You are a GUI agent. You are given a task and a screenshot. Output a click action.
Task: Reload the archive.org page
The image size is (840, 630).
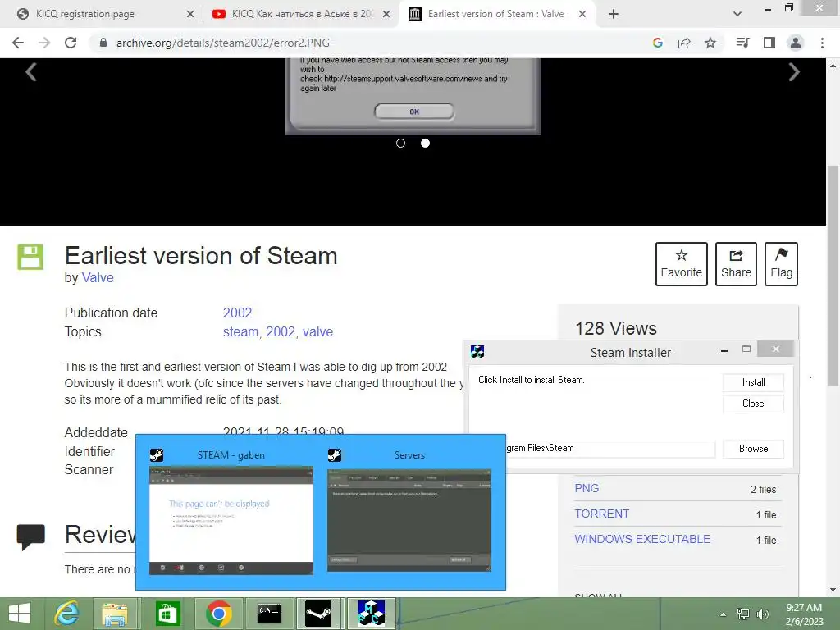pyautogui.click(x=71, y=43)
